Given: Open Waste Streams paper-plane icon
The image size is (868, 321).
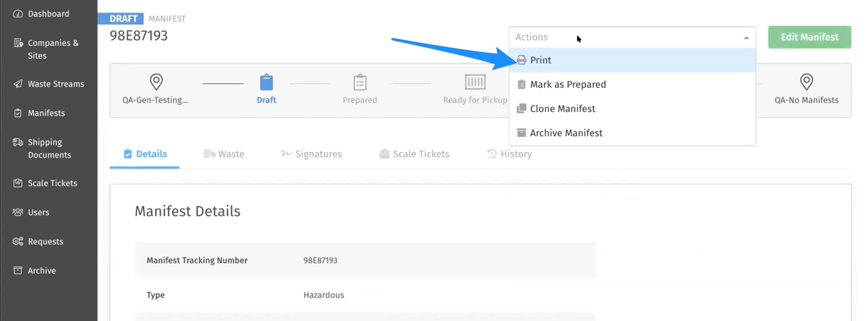Looking at the screenshot, I should pos(18,84).
